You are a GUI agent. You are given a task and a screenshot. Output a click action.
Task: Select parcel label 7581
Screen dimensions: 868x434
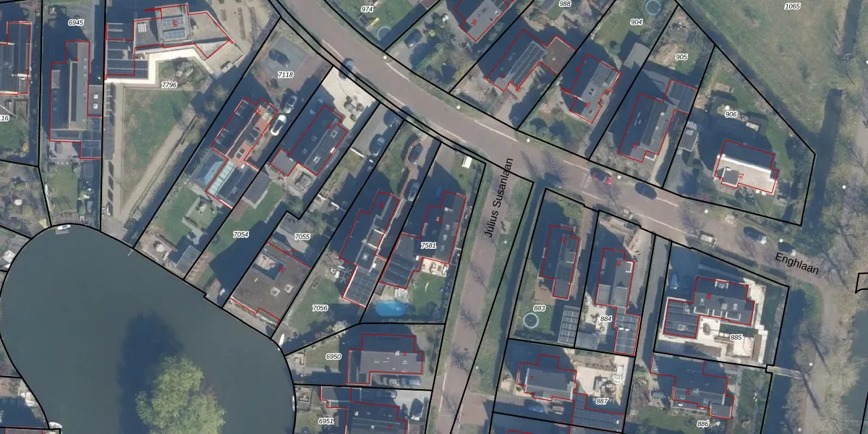[x=428, y=246]
